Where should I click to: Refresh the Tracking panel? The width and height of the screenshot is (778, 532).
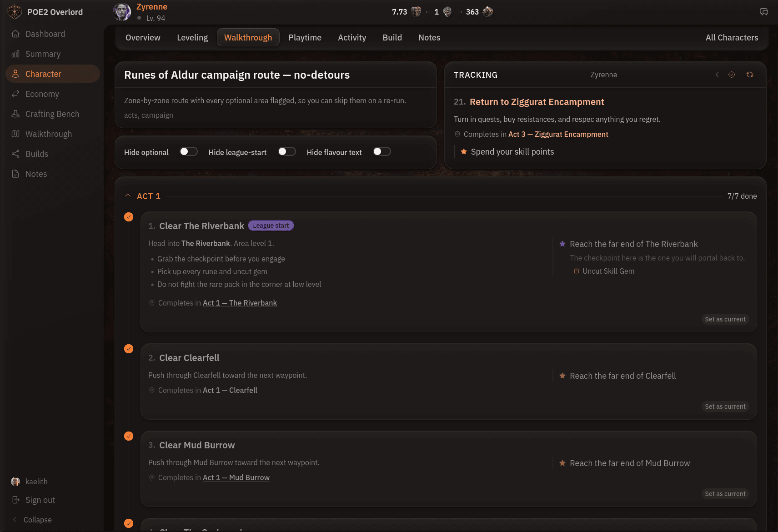[x=750, y=75]
